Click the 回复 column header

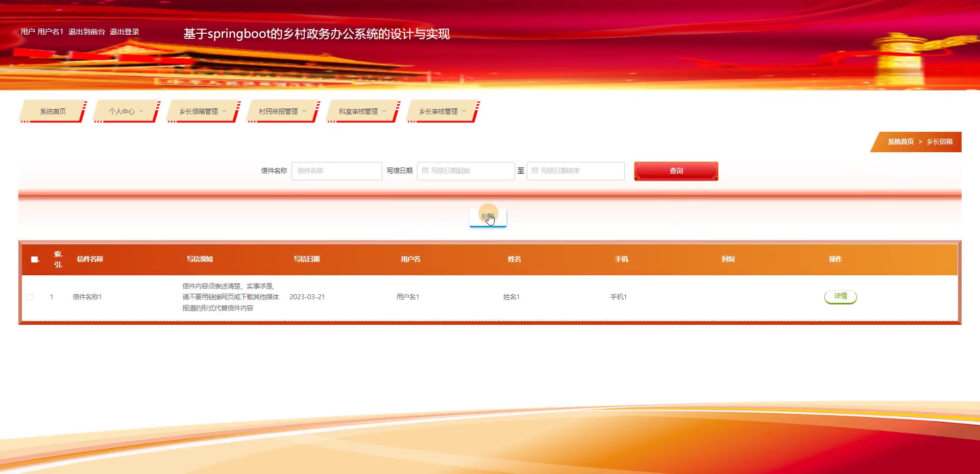click(x=728, y=259)
